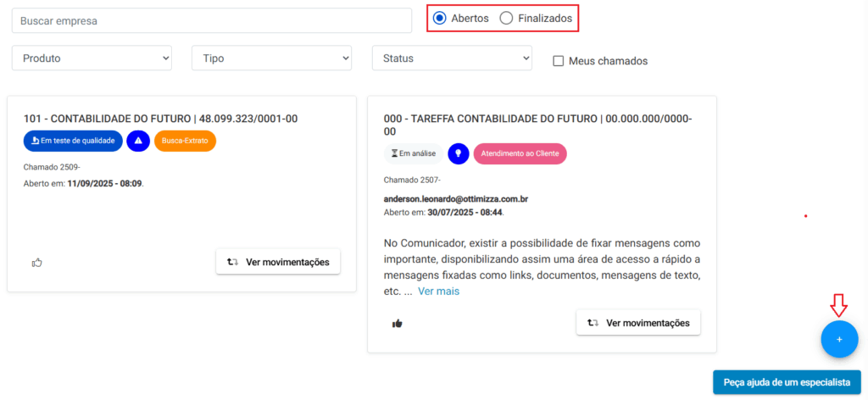Screen dimensions: 868x400
Task: Click the 'Em análise' hourglass badge
Action: 413,153
